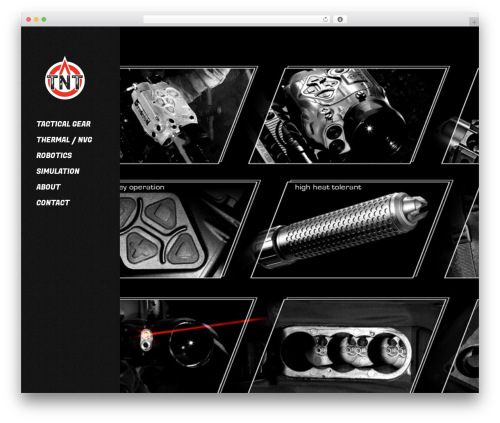500x423 pixels.
Task: Click the red close window dot
Action: [x=29, y=20]
